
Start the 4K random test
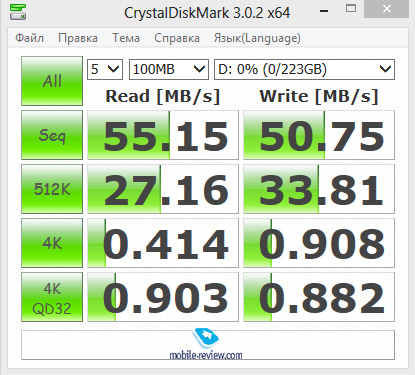[52, 243]
